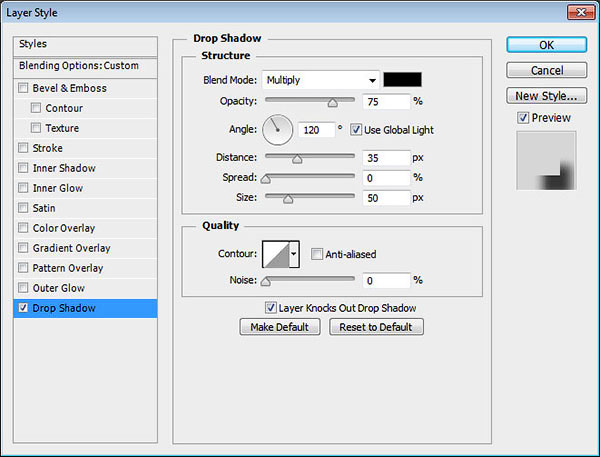Select the Bevel & Emboss label
600x457 pixels.
[x=69, y=88]
